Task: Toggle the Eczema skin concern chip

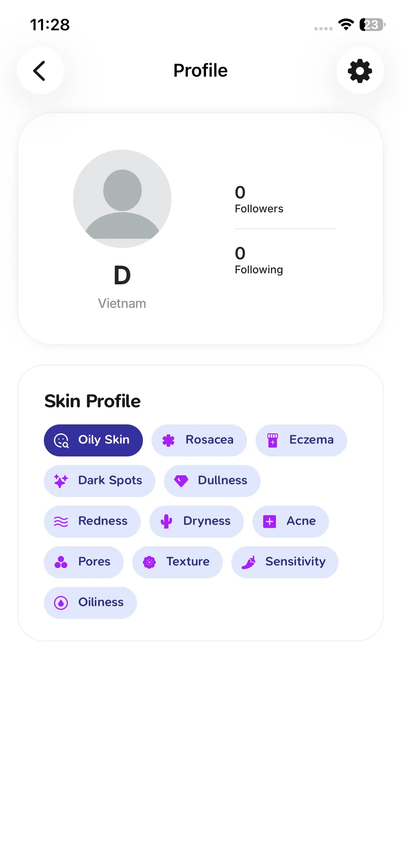Action: 301,440
